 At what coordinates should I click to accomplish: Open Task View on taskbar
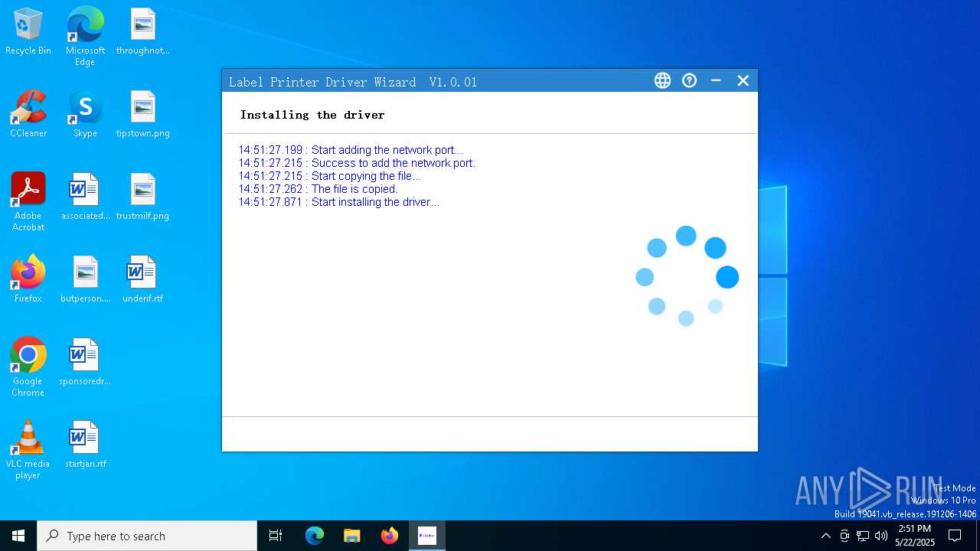click(x=276, y=536)
